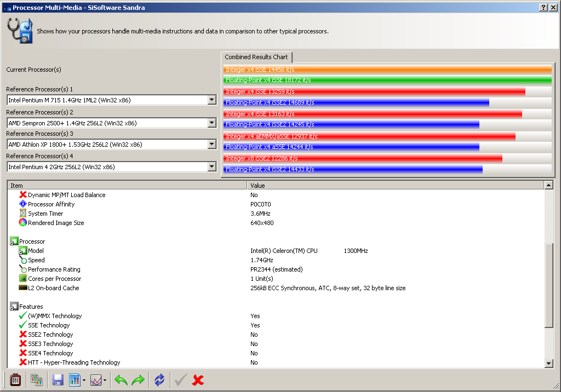The height and width of the screenshot is (392, 561).
Task: Click the copy results (two charts) toolbar icon
Action: [37, 380]
